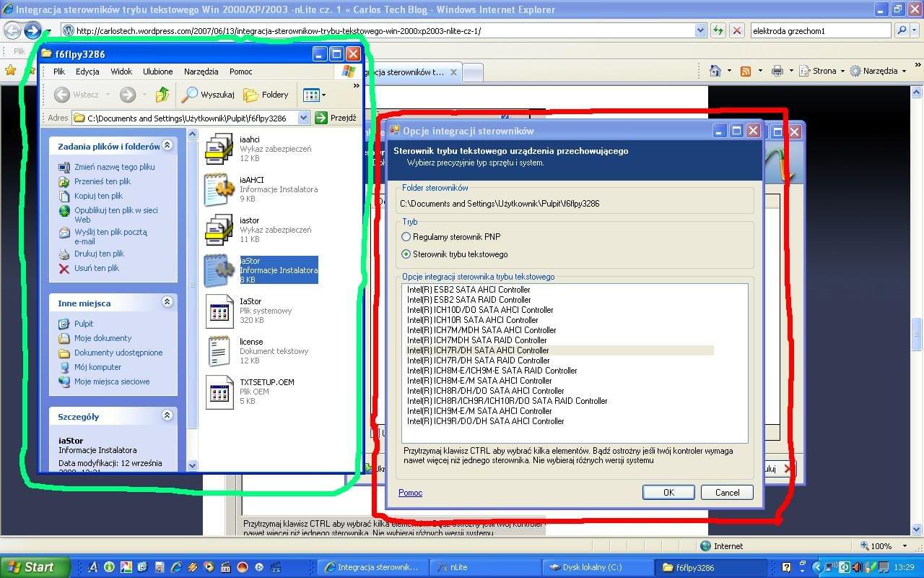Screen dimensions: 924x578
Task: Open Wyszukaj search in Explorer
Action: (208, 94)
